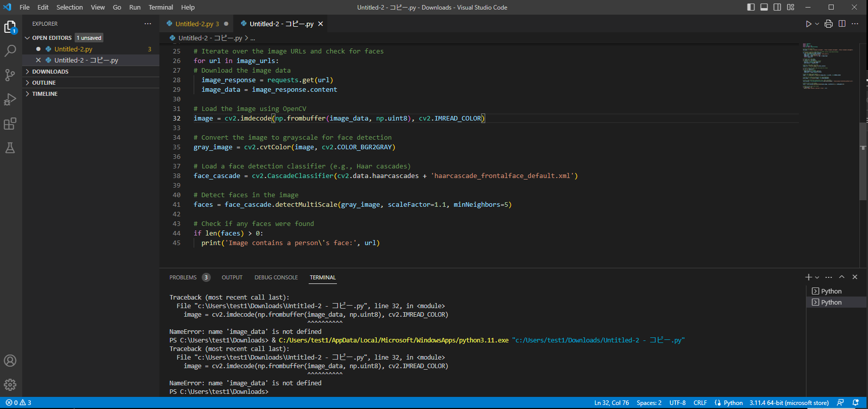Open the Manage gear settings
Screen dimensions: 868x409
tap(10, 385)
